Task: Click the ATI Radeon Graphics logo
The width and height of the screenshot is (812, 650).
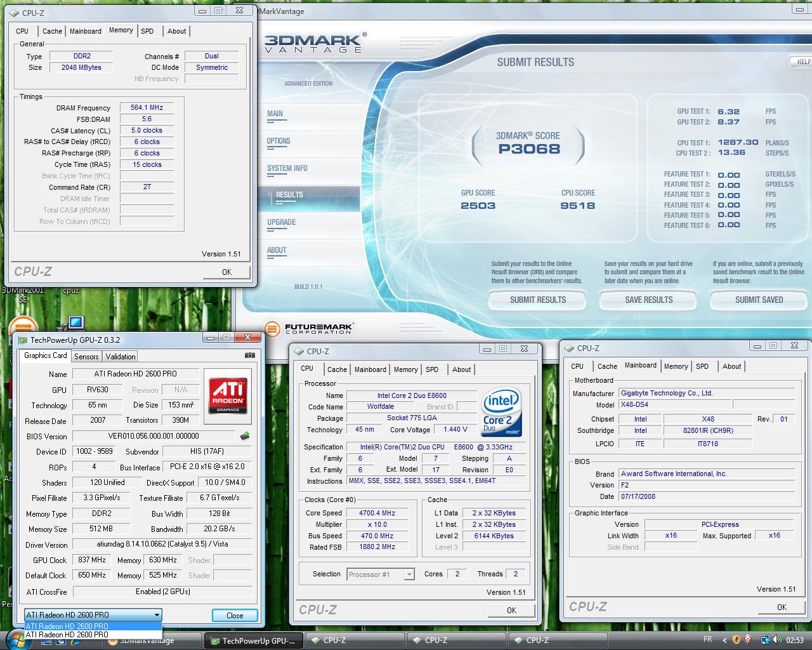Action: tap(228, 396)
